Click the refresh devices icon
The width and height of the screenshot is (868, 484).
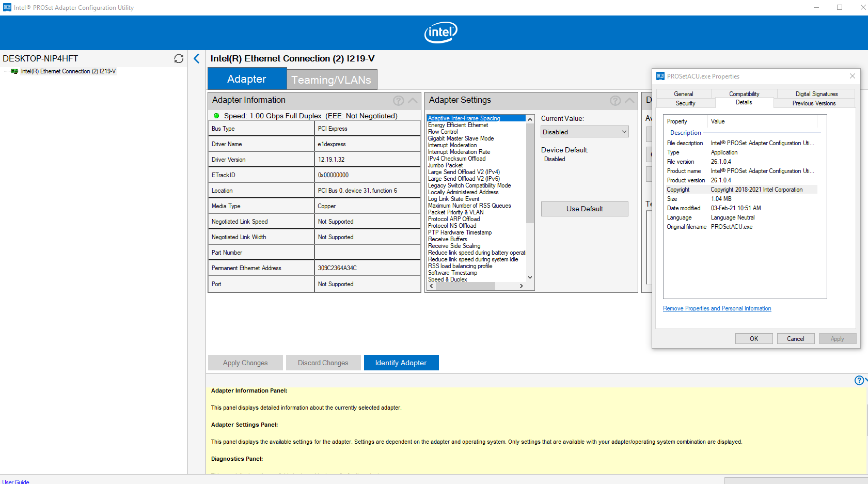pyautogui.click(x=179, y=58)
